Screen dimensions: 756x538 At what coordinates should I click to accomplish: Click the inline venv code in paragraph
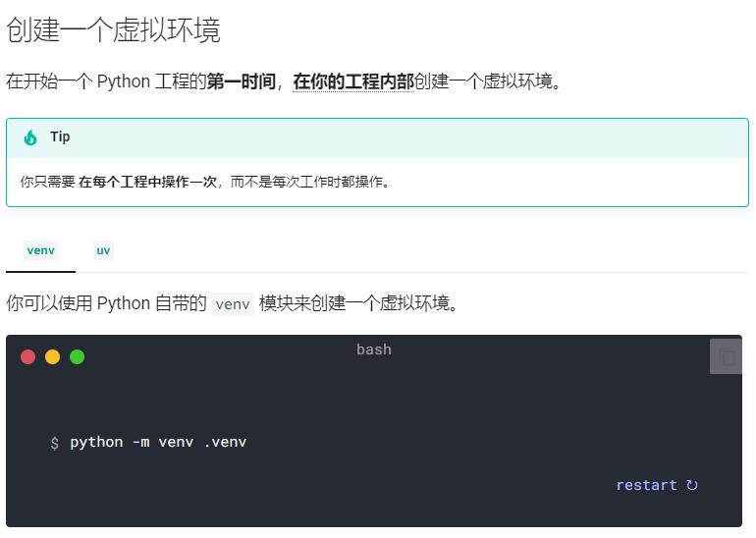[x=233, y=304]
